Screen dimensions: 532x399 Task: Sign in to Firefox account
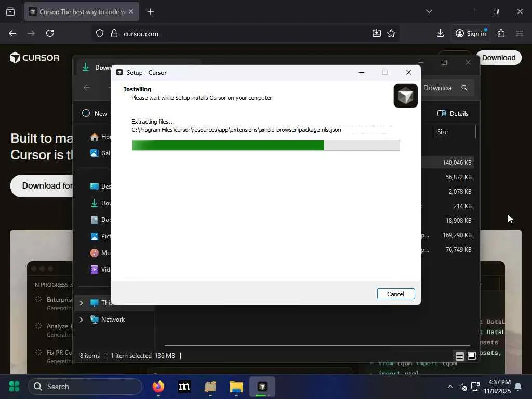[x=471, y=33]
